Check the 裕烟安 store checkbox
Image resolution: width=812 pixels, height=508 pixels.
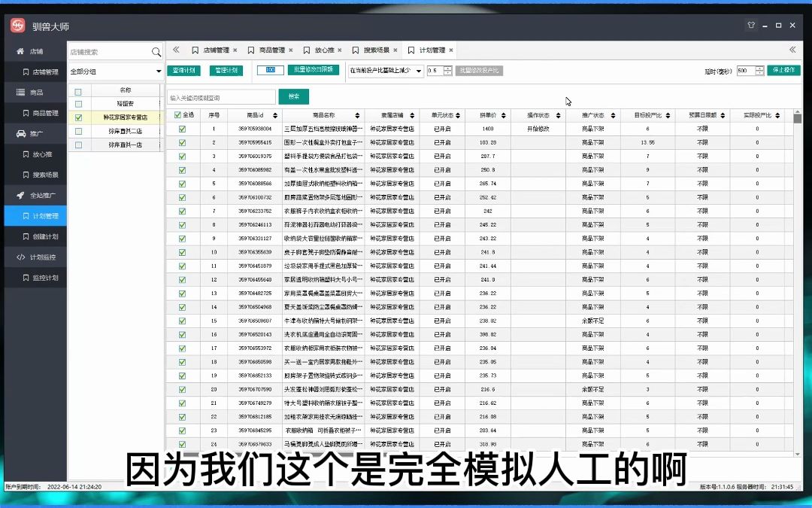tap(78, 104)
